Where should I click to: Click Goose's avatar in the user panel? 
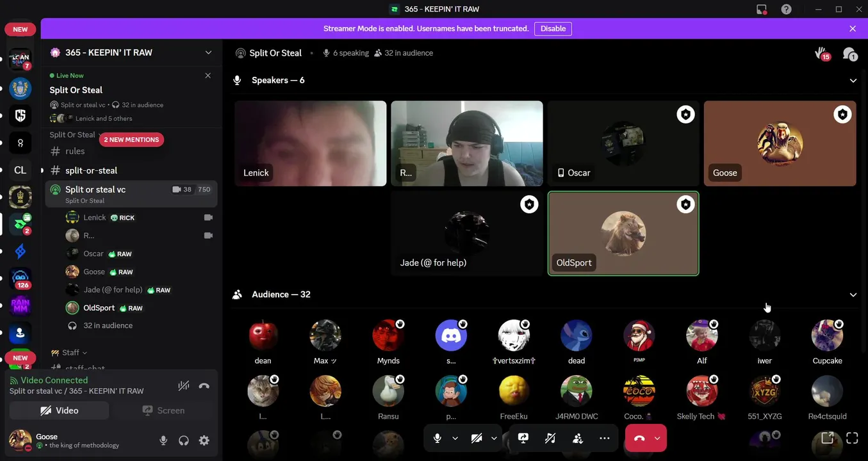pyautogui.click(x=20, y=441)
